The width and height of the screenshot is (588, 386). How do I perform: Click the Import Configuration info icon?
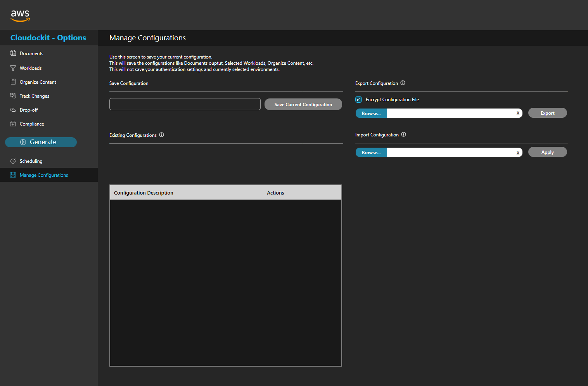coord(403,134)
